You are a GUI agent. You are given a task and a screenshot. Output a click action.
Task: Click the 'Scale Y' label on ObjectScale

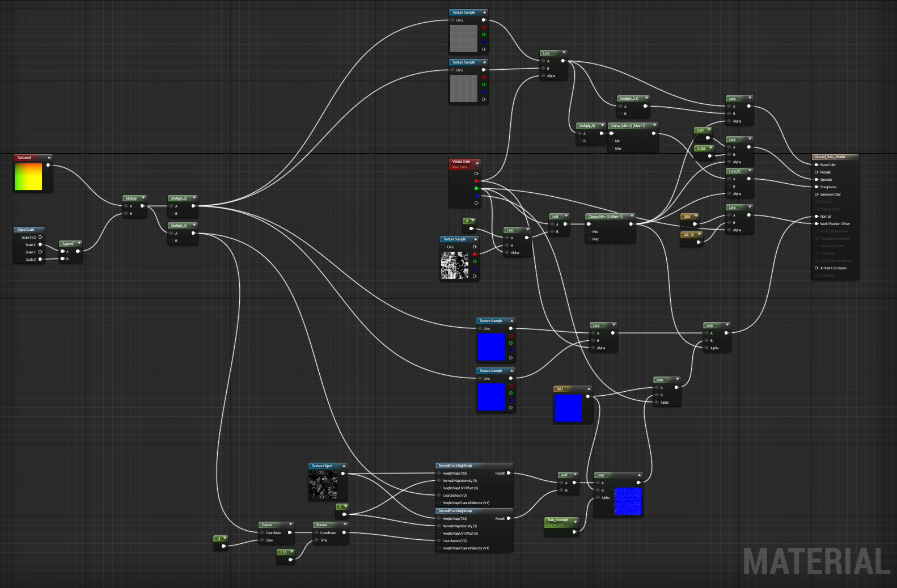pyautogui.click(x=31, y=252)
